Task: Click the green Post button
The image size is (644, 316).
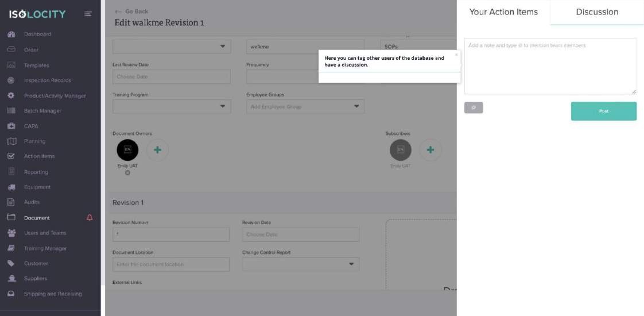Action: click(x=604, y=111)
